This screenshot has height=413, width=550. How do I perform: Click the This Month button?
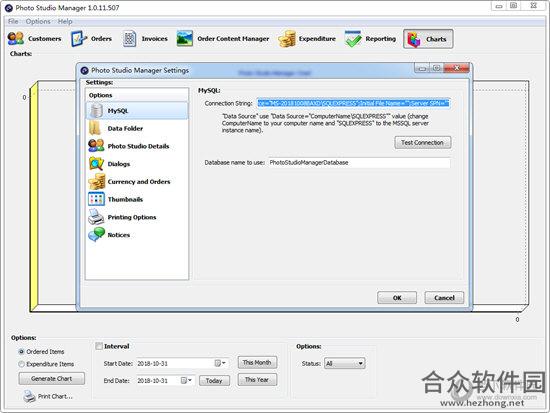coord(257,362)
